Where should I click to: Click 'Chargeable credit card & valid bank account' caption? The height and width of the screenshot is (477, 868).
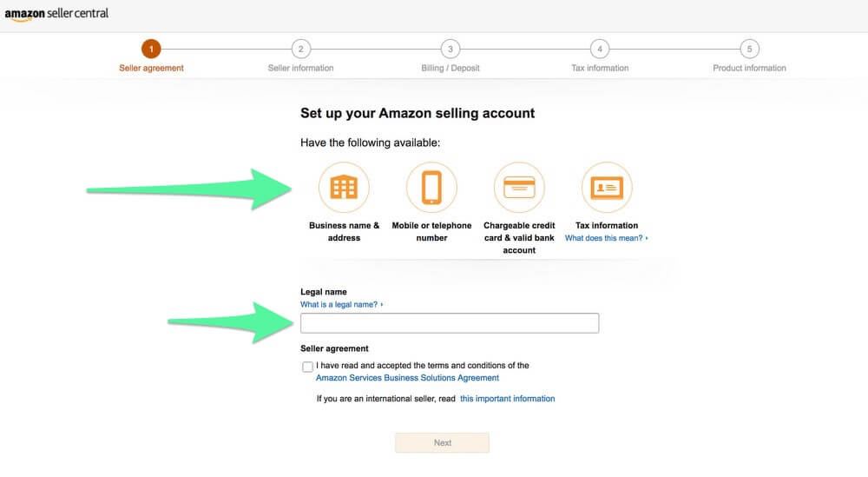coord(519,238)
